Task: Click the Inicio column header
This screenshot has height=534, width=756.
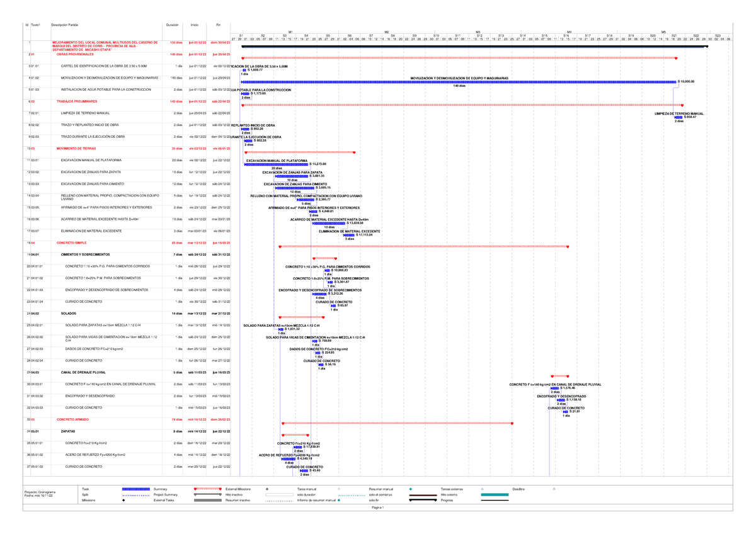Action: point(195,25)
